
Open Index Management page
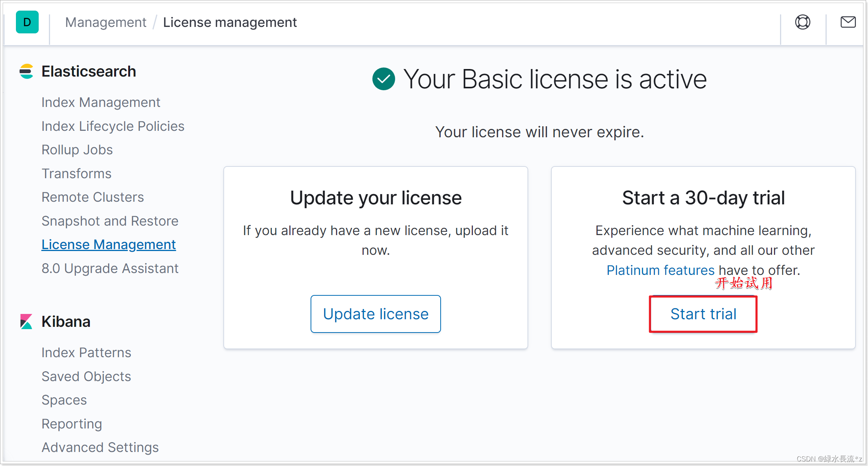[101, 102]
